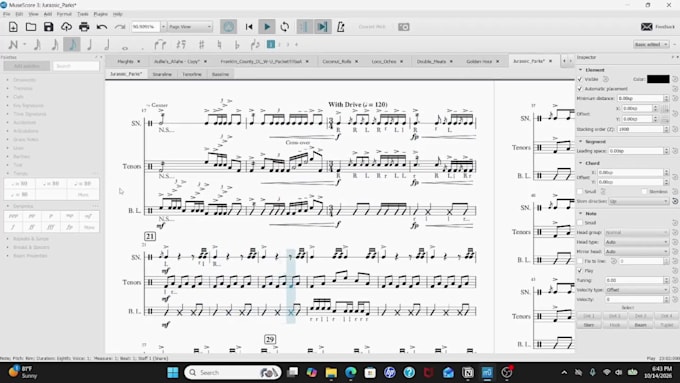
Task: Select the 32nd note duration
Action: (x=38, y=44)
